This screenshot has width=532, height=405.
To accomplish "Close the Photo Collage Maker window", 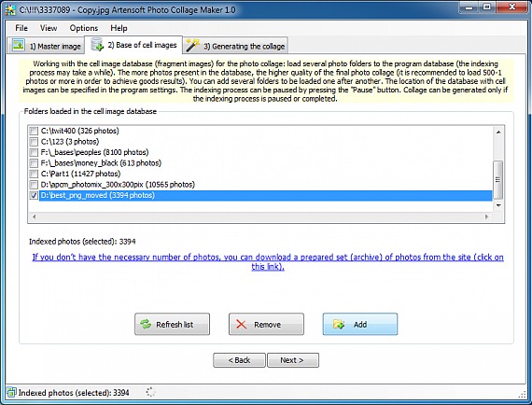I will point(512,7).
